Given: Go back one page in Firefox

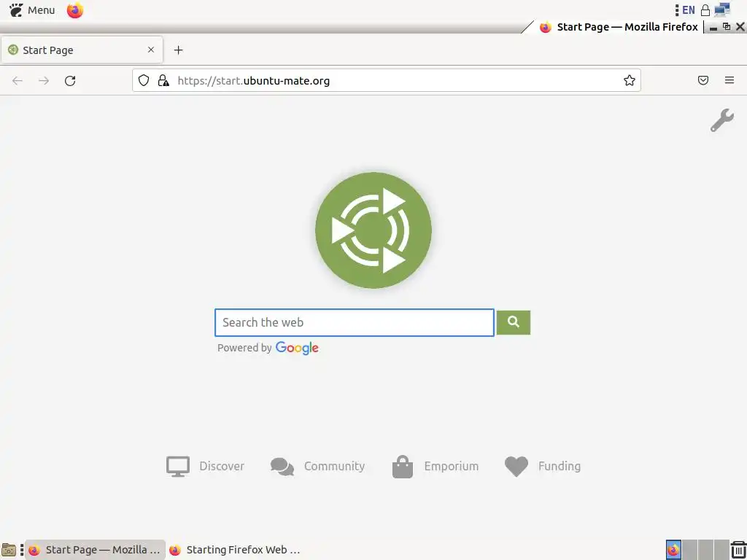Looking at the screenshot, I should [18, 80].
